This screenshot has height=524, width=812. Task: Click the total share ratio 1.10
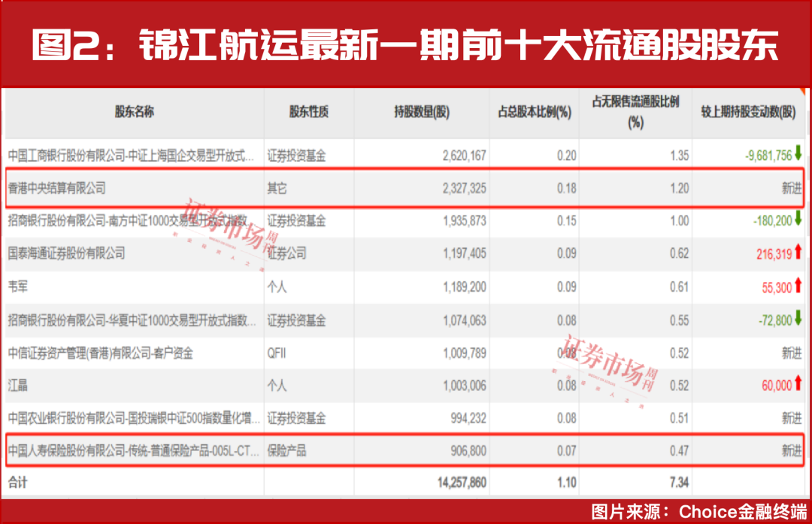tap(567, 483)
